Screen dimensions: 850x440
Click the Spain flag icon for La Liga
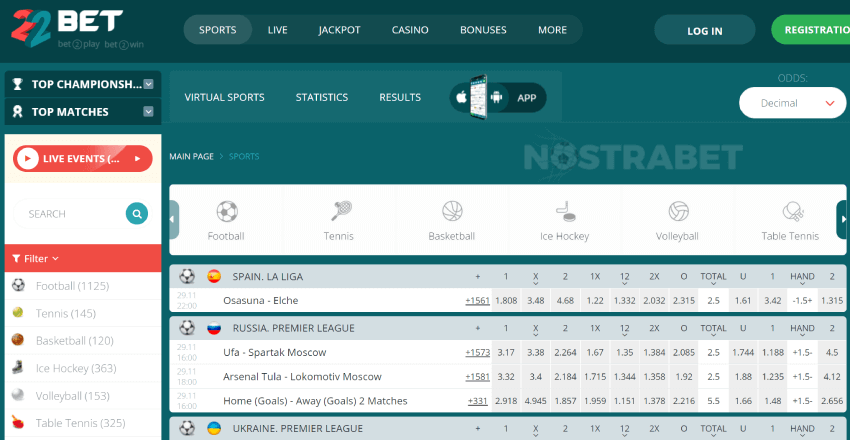click(x=214, y=276)
